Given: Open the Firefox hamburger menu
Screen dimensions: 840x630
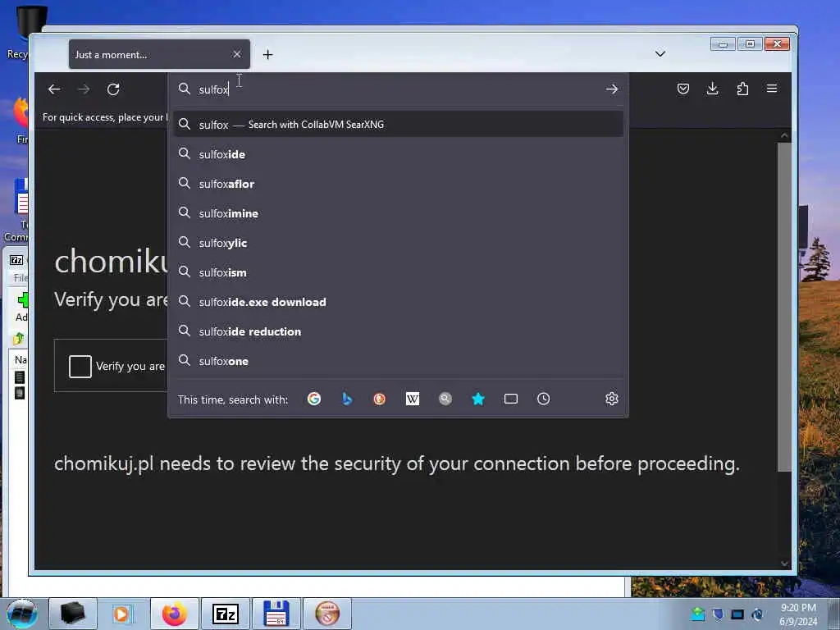Looking at the screenshot, I should click(772, 89).
